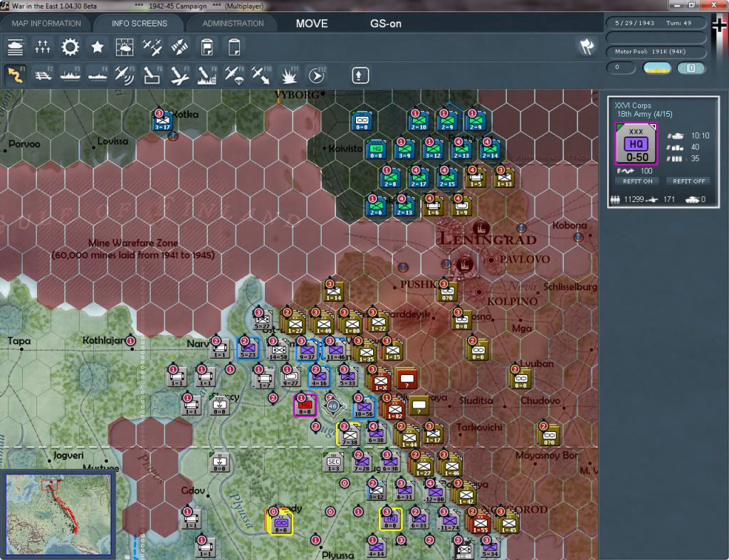Select the F5 air recon mode
729x560 pixels.
[x=125, y=75]
